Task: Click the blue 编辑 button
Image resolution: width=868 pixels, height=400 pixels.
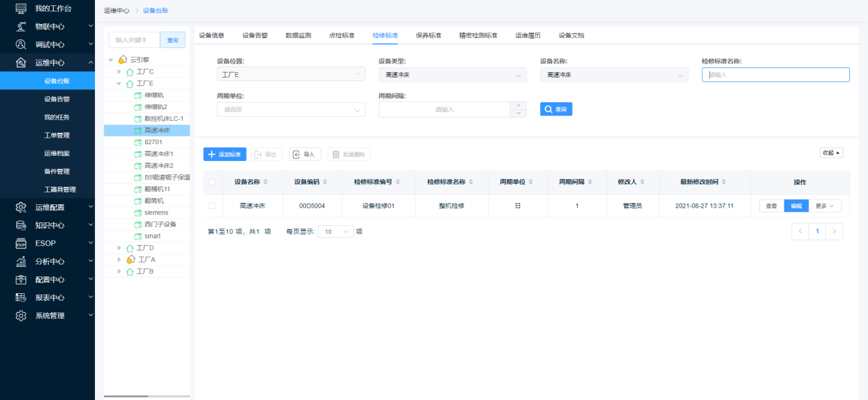Action: [796, 206]
